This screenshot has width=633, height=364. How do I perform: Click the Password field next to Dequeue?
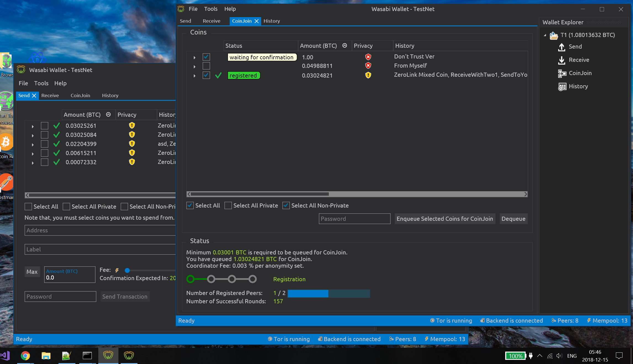354,219
